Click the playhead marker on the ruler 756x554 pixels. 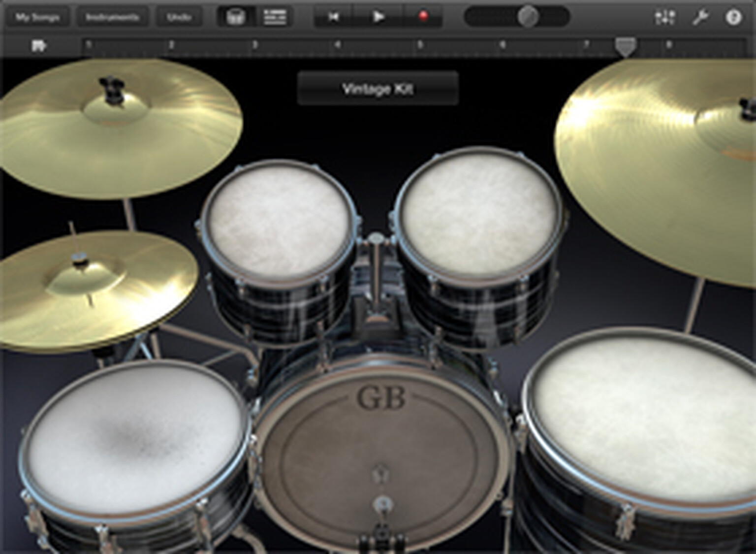pyautogui.click(x=626, y=47)
